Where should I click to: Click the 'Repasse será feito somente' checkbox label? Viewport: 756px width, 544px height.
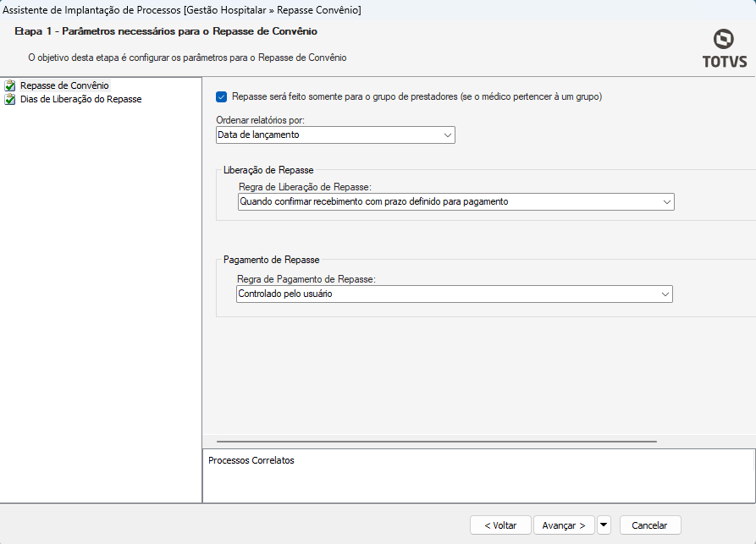417,96
